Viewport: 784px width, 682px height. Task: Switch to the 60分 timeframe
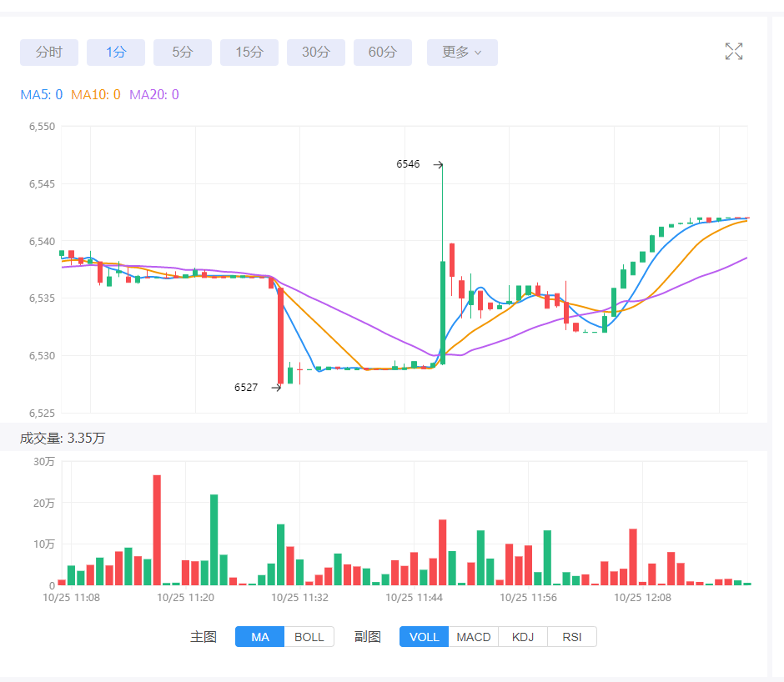(383, 52)
